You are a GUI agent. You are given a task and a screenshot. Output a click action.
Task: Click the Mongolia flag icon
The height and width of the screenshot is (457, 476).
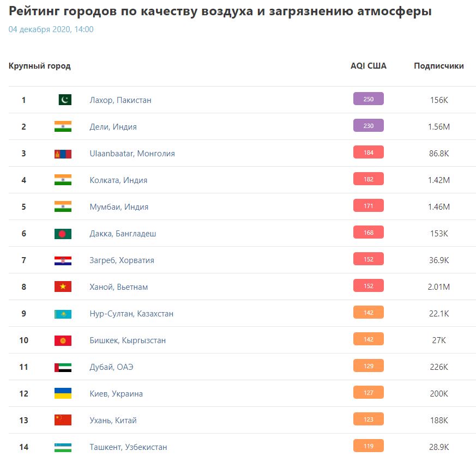click(63, 154)
